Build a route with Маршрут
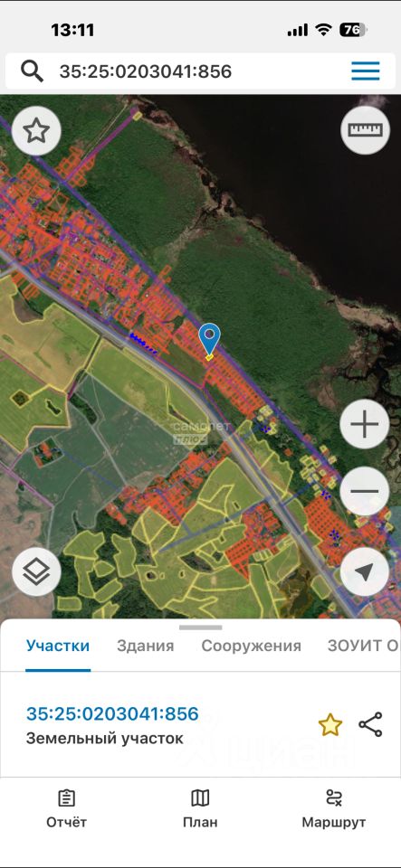401x868 pixels. coord(334,809)
